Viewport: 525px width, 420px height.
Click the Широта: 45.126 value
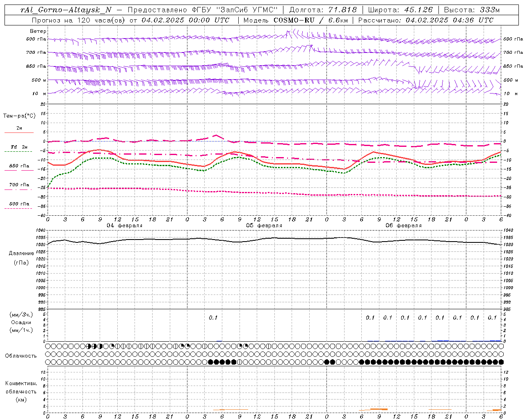[x=400, y=10]
